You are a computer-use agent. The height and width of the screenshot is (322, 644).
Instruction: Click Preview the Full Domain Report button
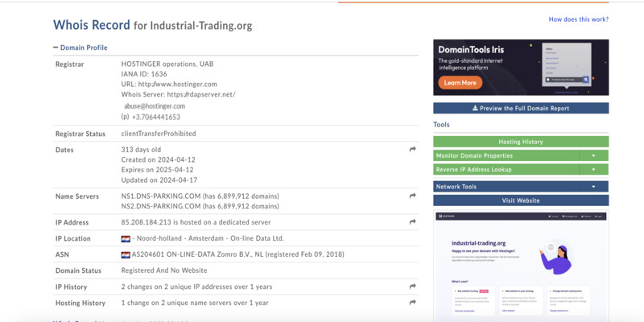[x=521, y=108]
